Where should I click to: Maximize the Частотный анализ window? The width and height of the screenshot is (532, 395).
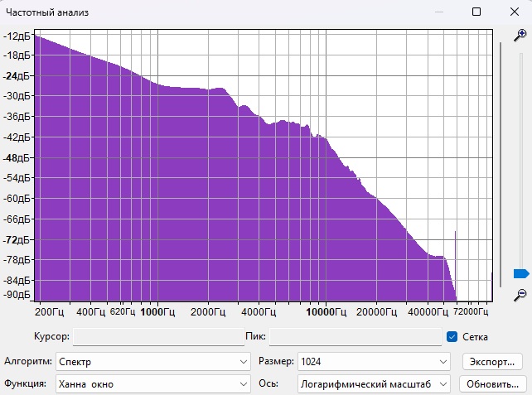tap(476, 12)
